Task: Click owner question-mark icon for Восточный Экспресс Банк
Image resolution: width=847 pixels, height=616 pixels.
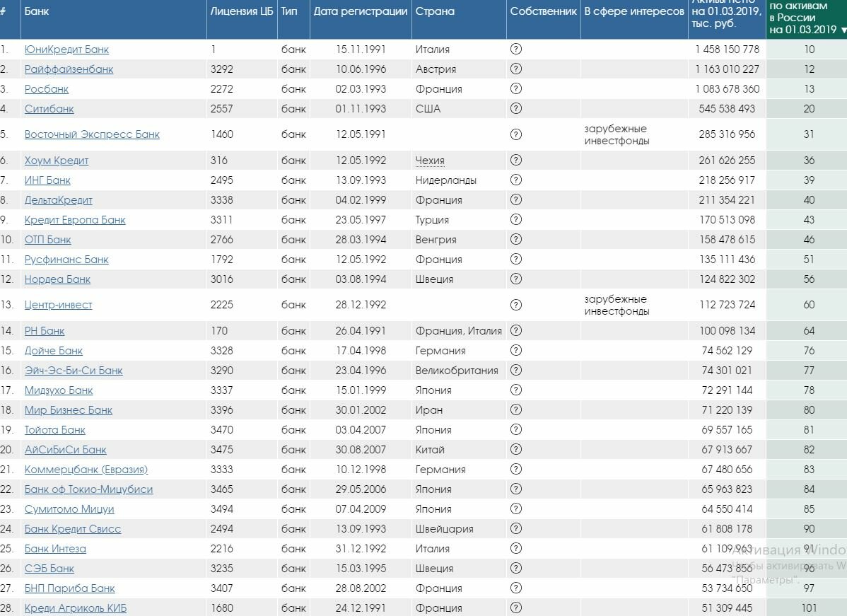Action: coord(516,134)
